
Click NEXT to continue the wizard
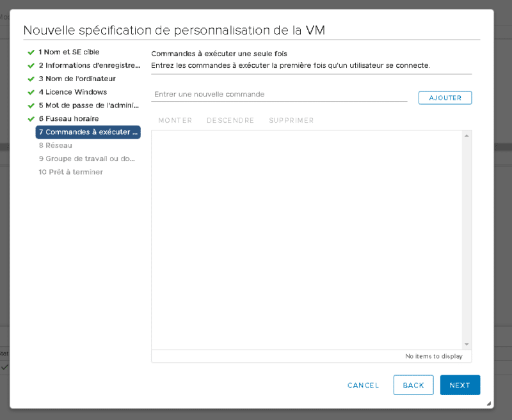pos(460,385)
